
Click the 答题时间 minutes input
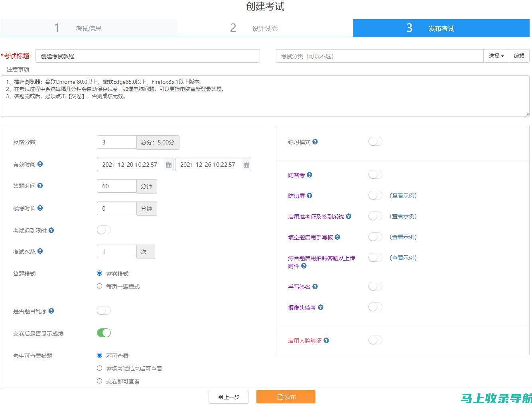pos(117,186)
